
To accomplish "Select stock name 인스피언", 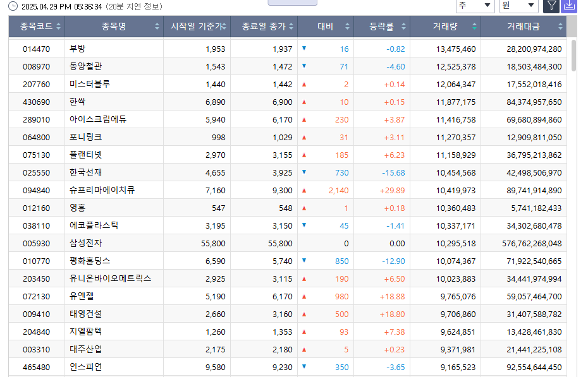I will tap(85, 367).
